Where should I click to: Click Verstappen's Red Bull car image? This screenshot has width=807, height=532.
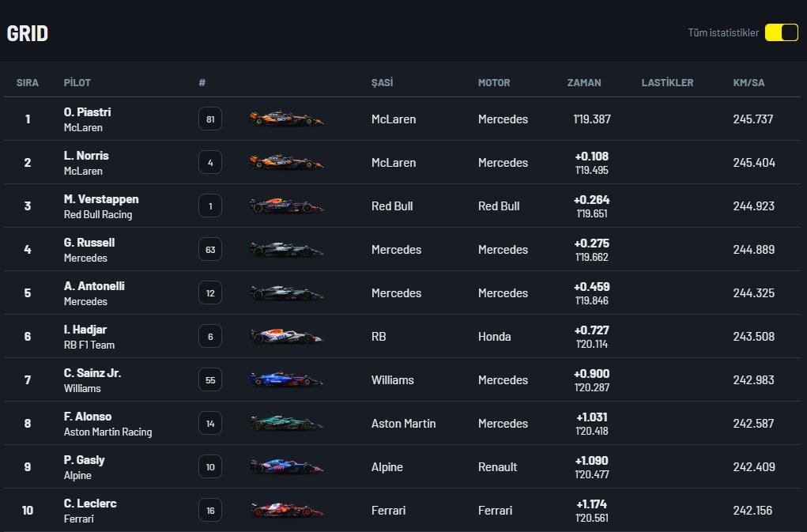[x=287, y=206]
